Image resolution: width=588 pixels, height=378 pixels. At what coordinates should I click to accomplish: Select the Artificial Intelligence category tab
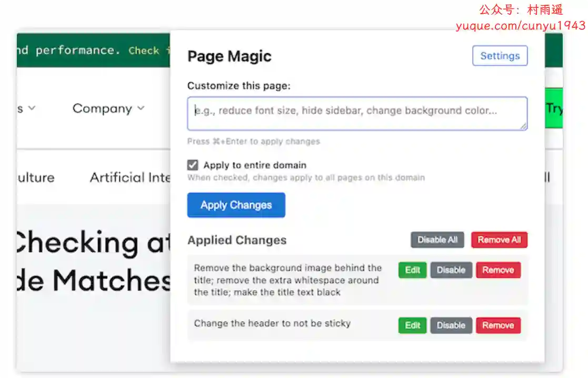tap(130, 177)
